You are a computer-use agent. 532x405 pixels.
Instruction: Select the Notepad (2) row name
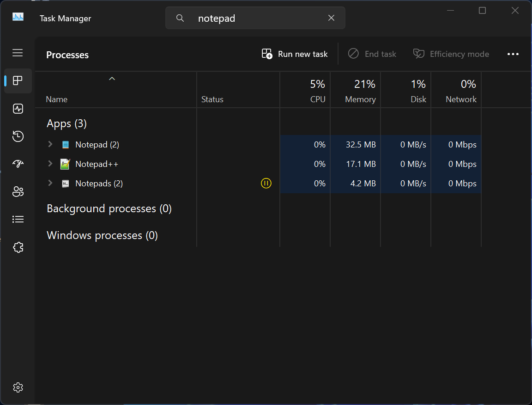(97, 145)
